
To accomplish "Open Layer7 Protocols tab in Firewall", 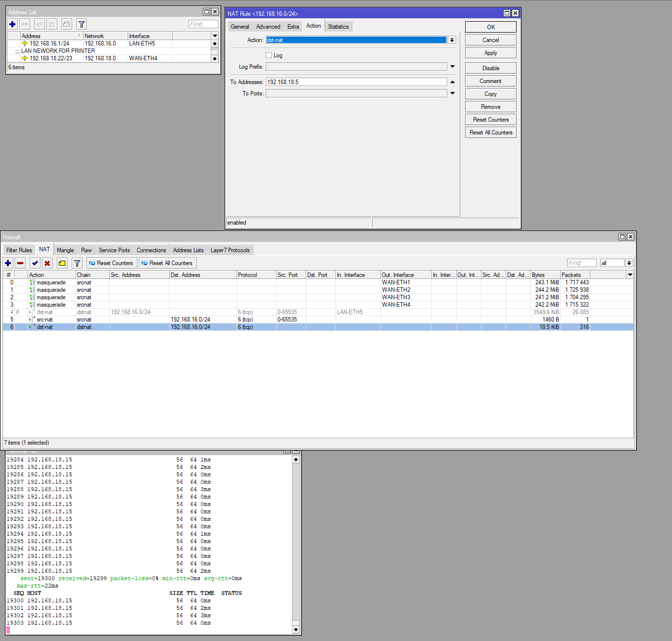I will 230,250.
